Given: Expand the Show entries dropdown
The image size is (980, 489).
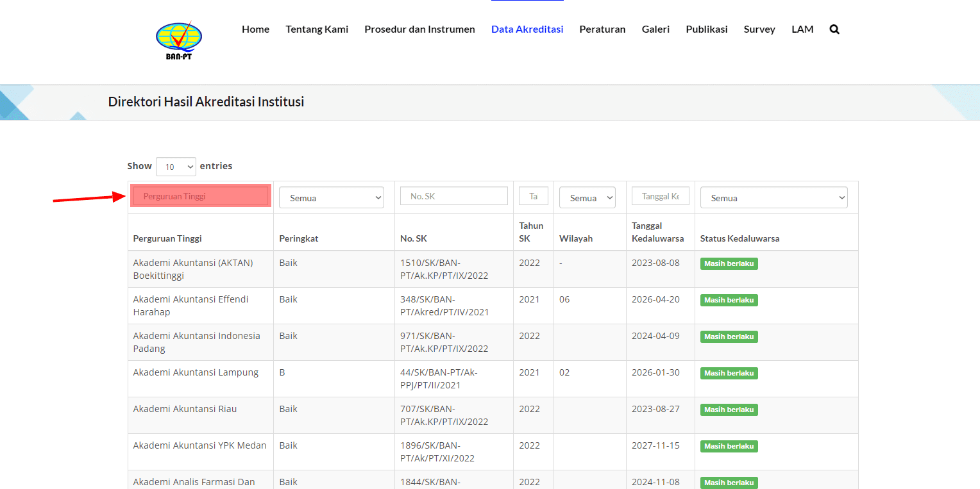Looking at the screenshot, I should (176, 167).
